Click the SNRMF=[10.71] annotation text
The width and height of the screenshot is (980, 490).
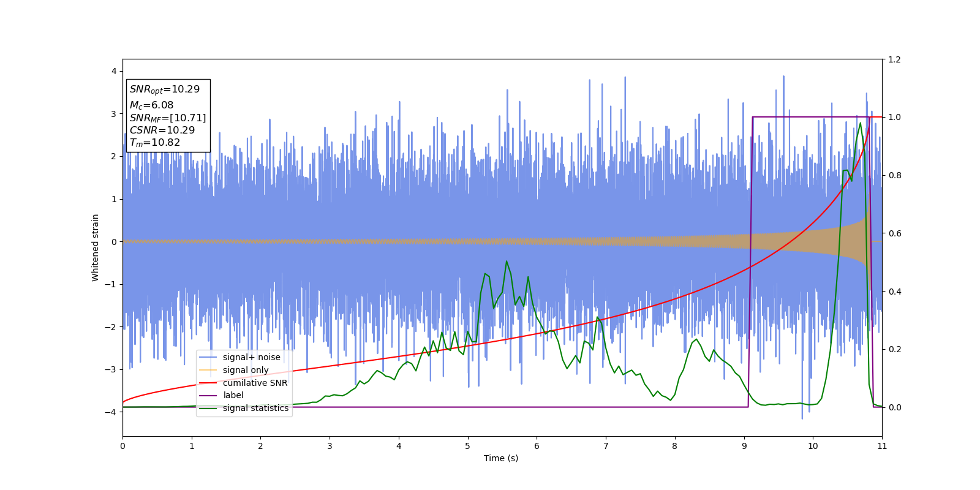coord(168,118)
